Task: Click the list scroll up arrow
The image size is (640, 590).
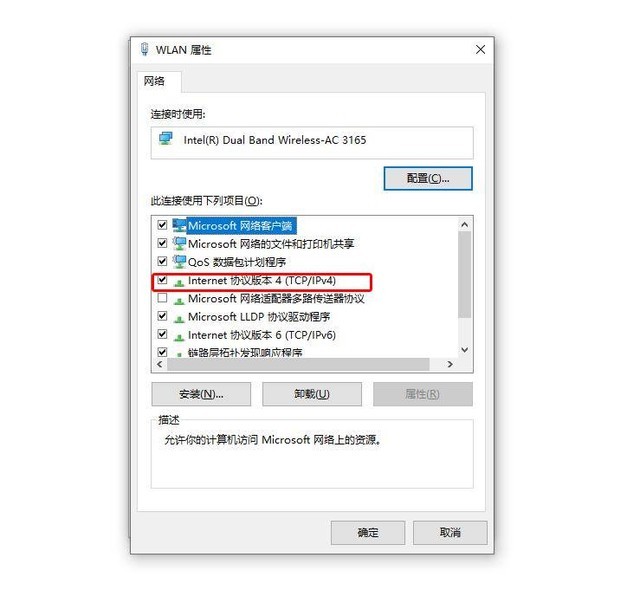Action: pos(464,224)
